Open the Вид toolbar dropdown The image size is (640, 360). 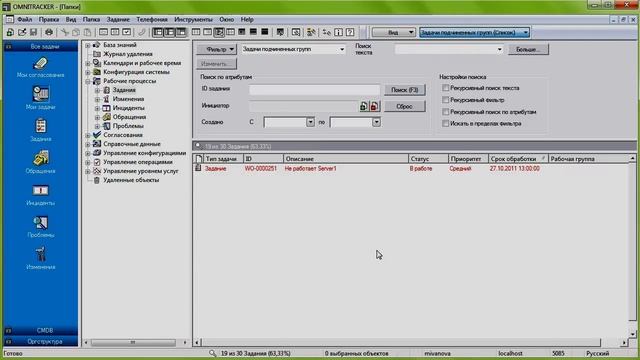[393, 32]
